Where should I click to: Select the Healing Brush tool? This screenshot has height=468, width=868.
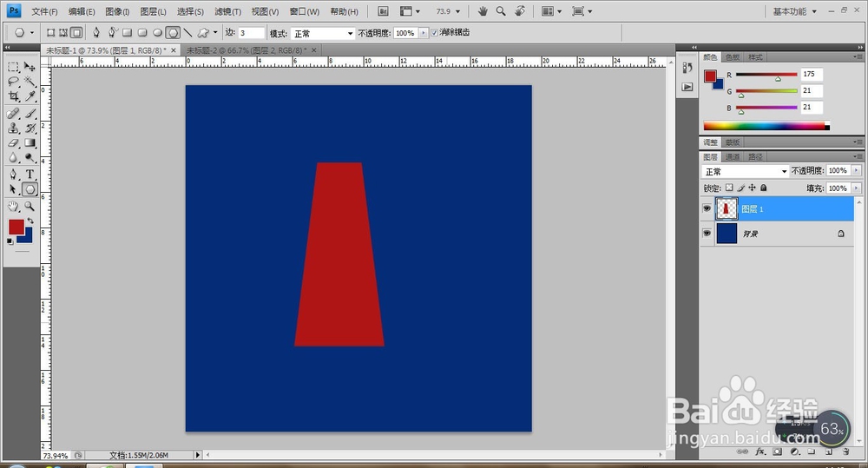click(x=13, y=114)
